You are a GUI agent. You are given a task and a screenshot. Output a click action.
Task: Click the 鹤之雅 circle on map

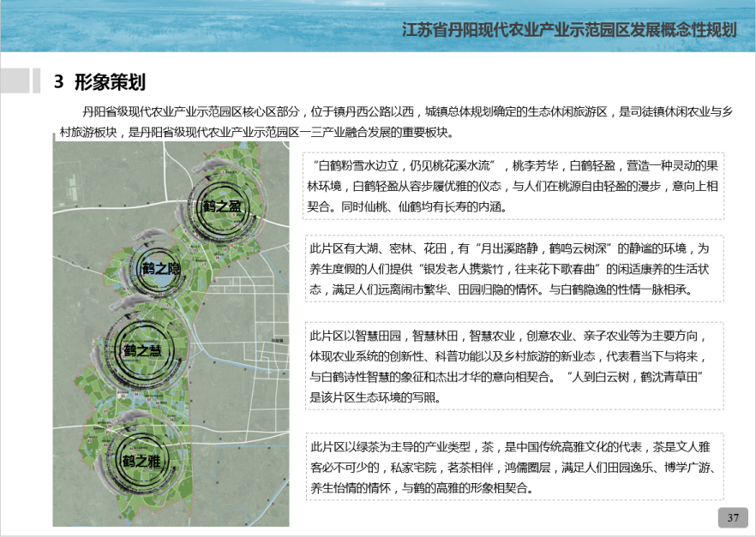pos(141,461)
